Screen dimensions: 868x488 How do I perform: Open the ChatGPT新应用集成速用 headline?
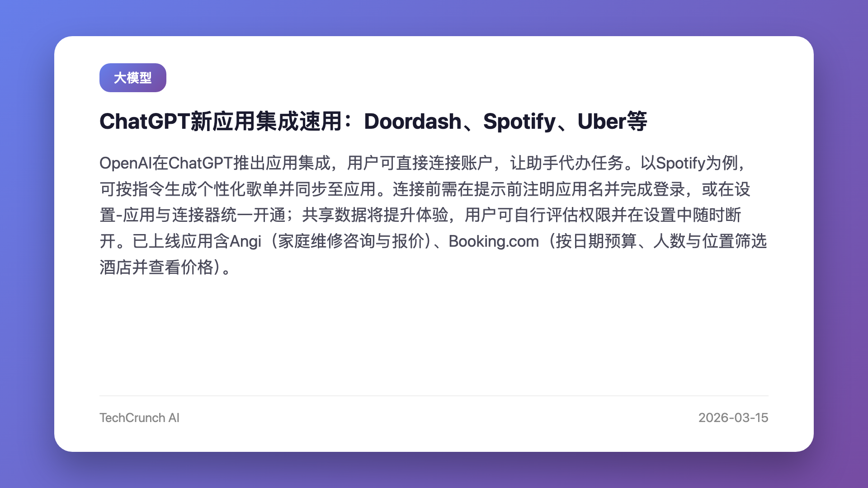pos(373,121)
